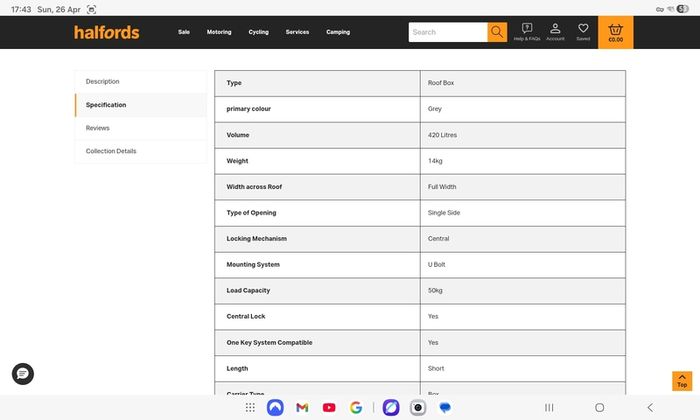700x420 pixels.
Task: Click the 'Volume' row label
Action: [238, 135]
